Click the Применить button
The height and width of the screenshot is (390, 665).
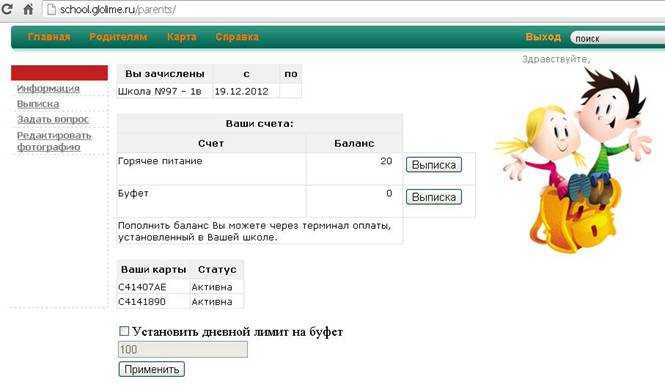pos(151,369)
